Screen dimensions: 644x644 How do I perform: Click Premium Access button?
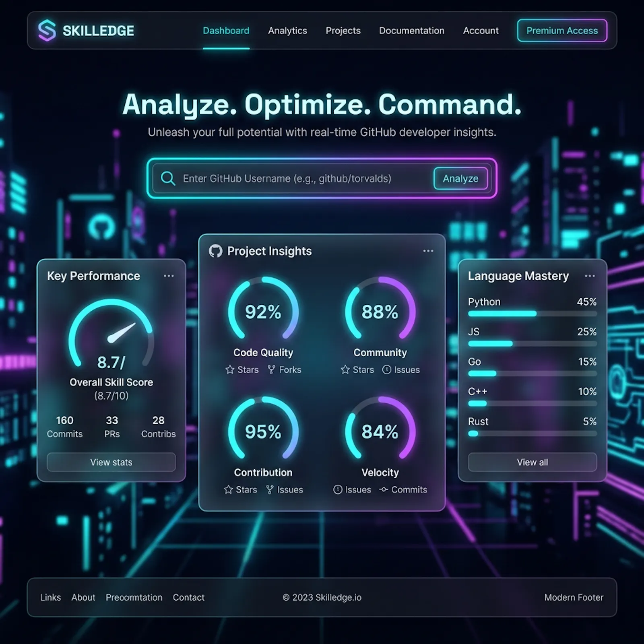(x=562, y=31)
